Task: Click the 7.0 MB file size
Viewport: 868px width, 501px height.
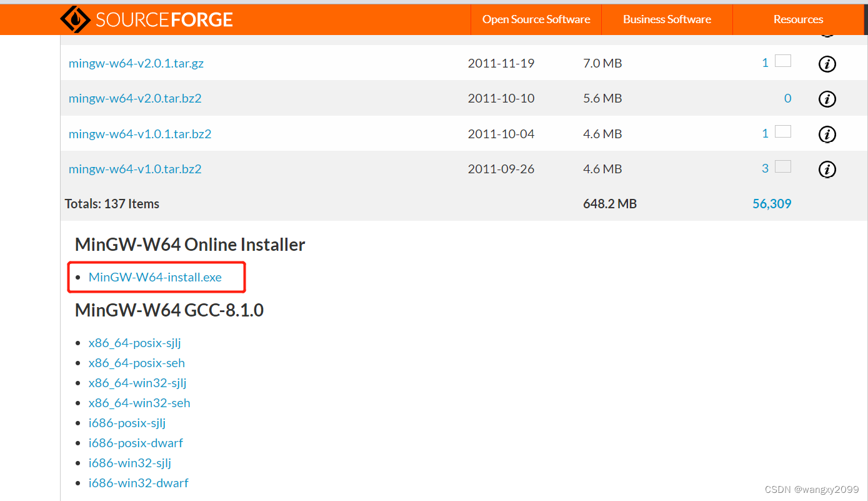Action: coord(602,63)
